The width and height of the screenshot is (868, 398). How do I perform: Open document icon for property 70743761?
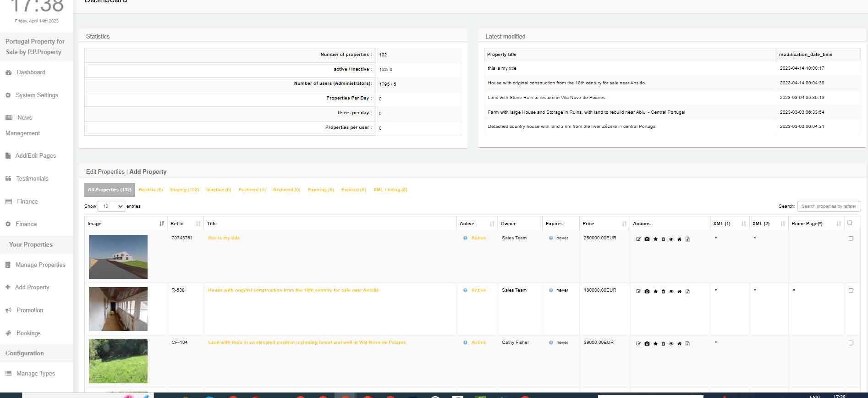(x=687, y=239)
